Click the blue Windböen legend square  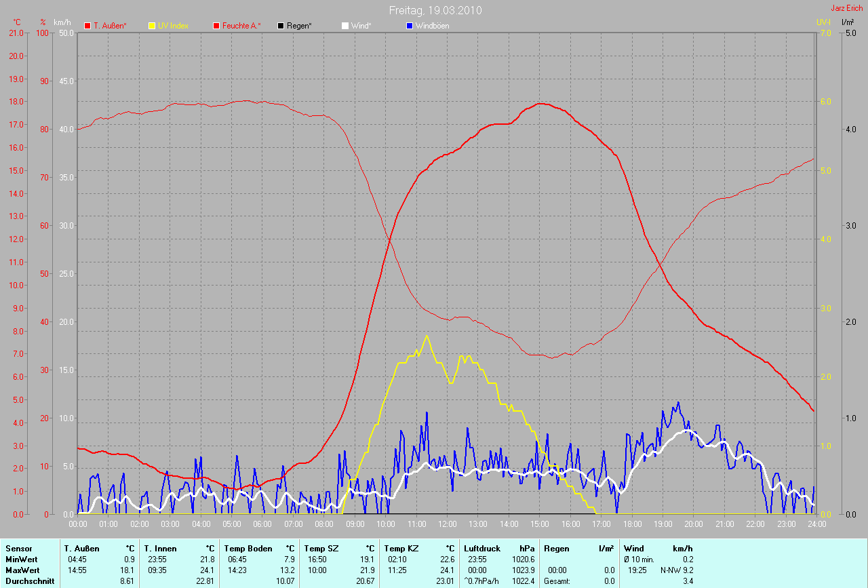coord(409,26)
